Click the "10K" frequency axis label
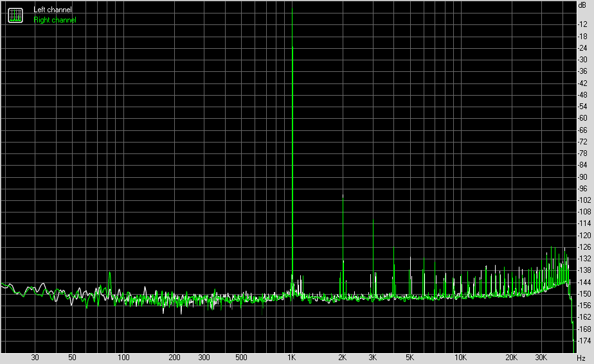The height and width of the screenshot is (364, 594). (x=460, y=357)
